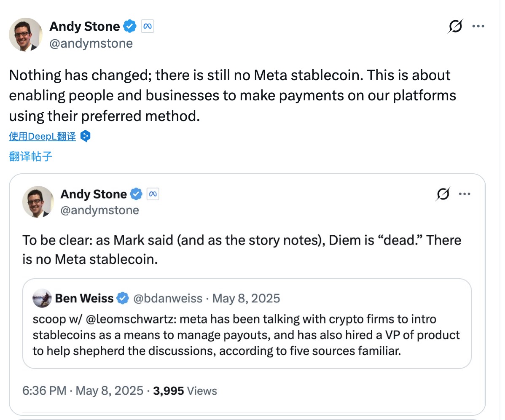Click the verified badge in the quoted post
This screenshot has height=420, width=505.
pos(136,194)
